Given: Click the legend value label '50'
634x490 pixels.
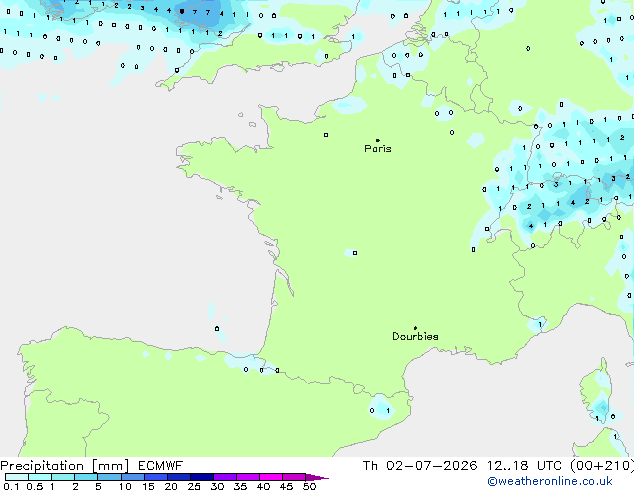Looking at the screenshot, I should click(309, 486).
